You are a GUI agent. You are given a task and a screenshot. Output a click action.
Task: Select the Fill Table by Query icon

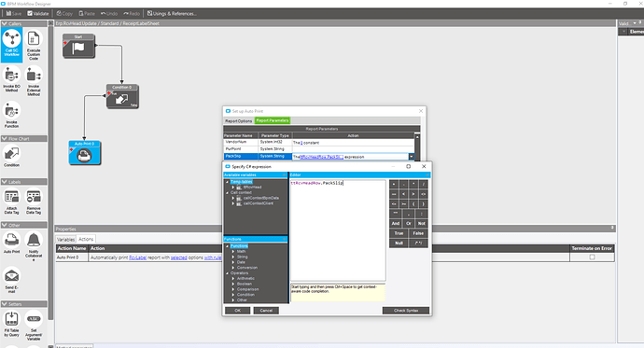pos(11,319)
